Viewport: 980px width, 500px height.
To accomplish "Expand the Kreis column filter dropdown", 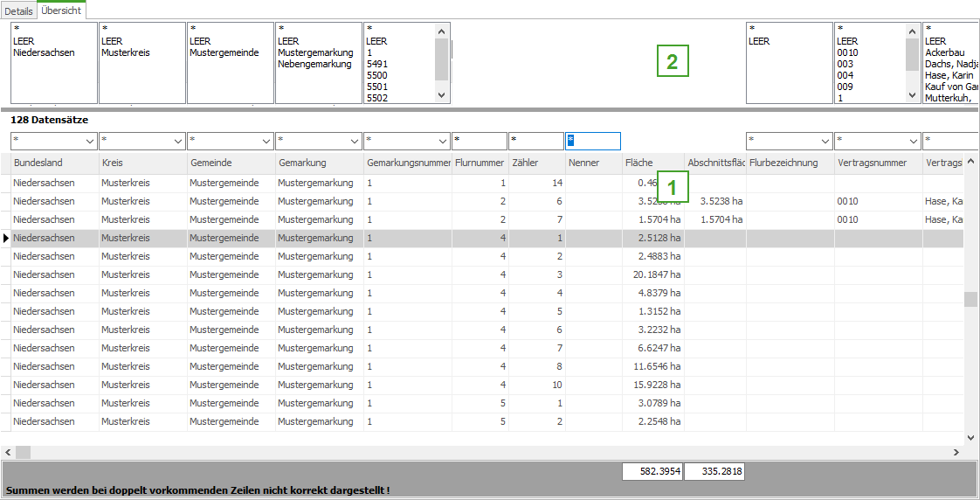I will click(178, 141).
